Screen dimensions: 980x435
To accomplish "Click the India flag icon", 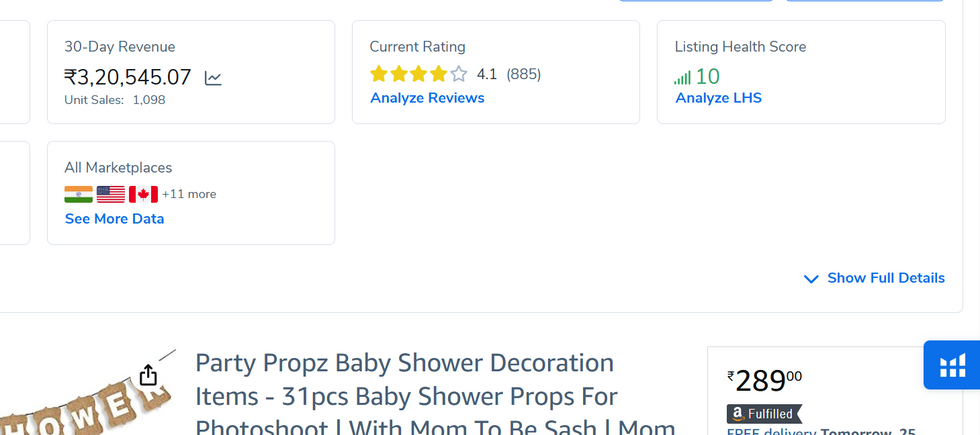I will 78,194.
